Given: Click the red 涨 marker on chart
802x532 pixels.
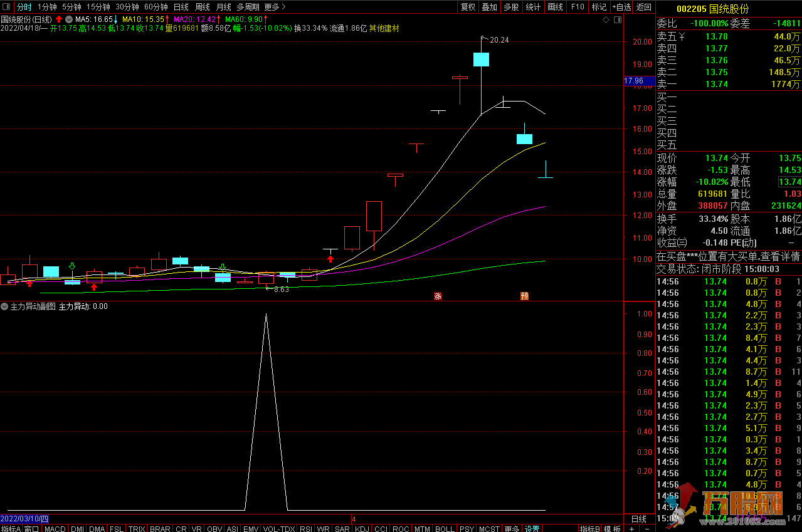Looking at the screenshot, I should point(438,296).
